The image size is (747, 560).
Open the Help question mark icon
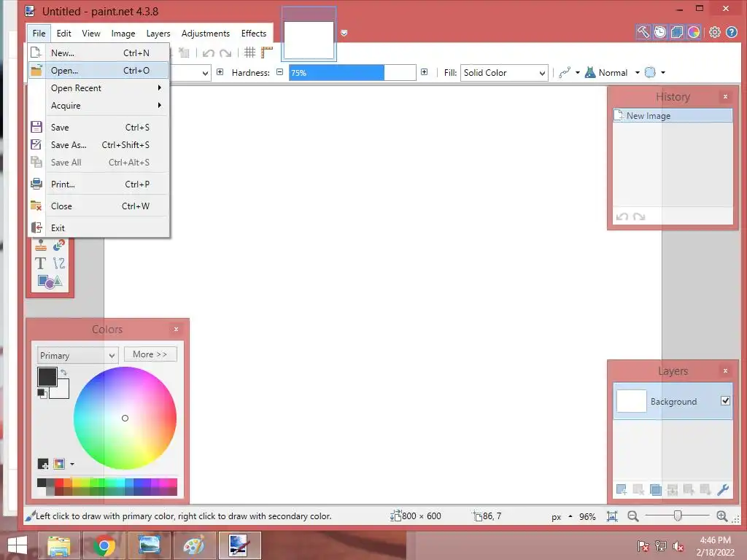tap(732, 32)
